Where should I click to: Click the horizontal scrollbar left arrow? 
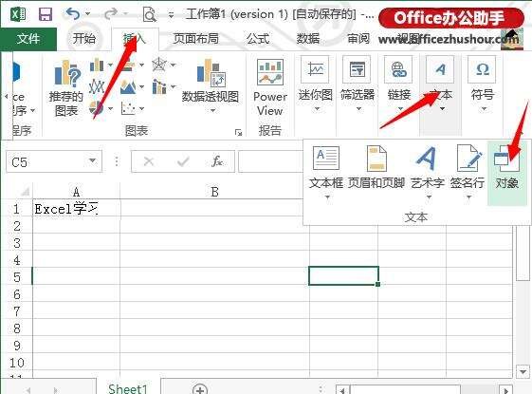(342, 390)
